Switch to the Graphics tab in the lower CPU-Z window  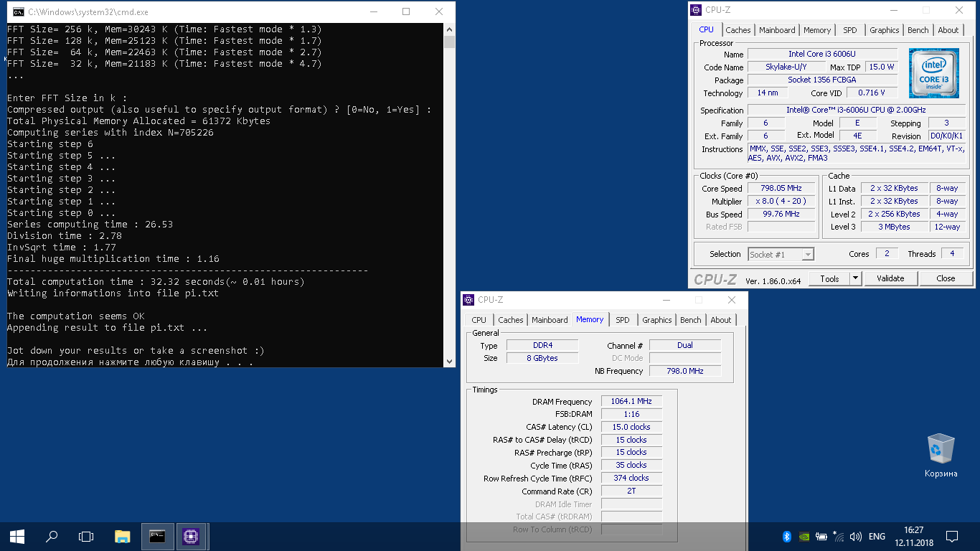(x=657, y=320)
